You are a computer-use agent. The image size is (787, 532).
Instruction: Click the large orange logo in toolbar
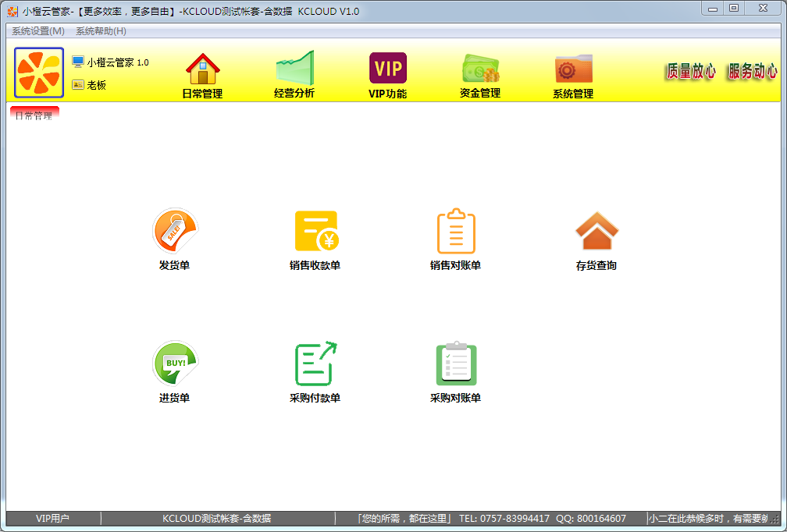click(x=39, y=73)
